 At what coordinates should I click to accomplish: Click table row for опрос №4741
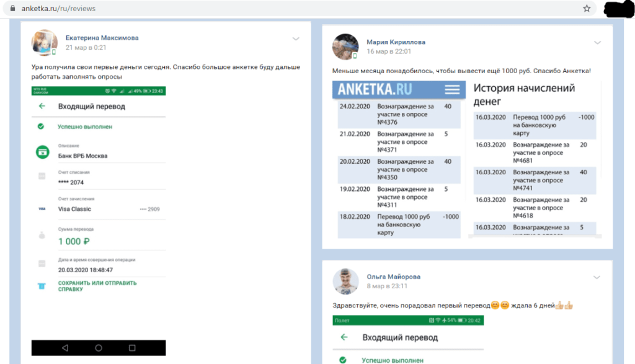click(x=535, y=180)
